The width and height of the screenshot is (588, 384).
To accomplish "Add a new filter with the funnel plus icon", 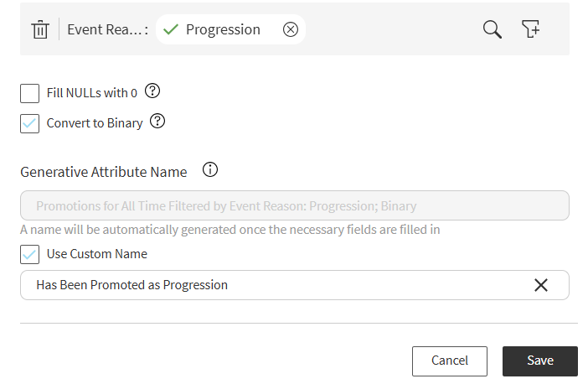I will coord(531,29).
